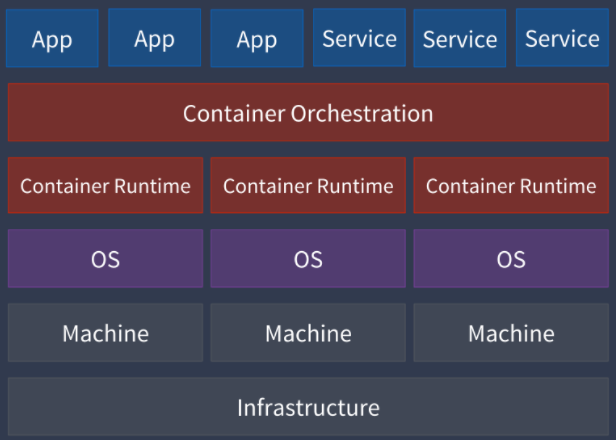
Task: Select the left Machine box
Action: click(x=105, y=333)
